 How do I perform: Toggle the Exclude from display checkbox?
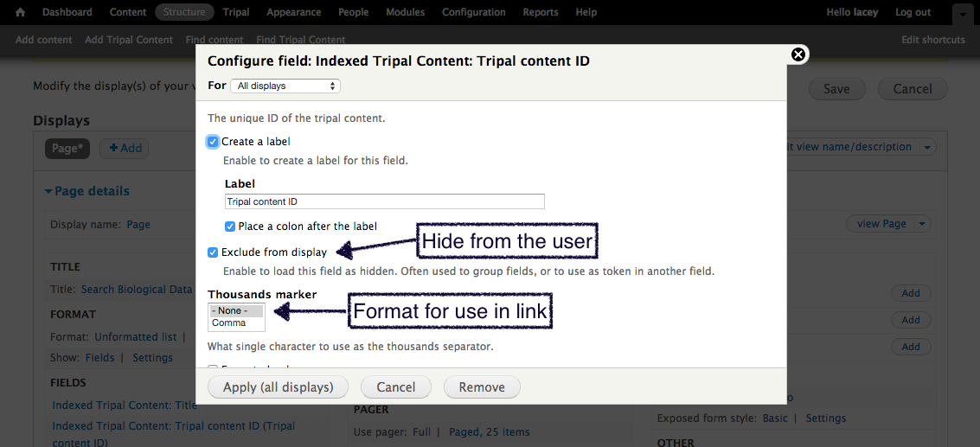(213, 252)
